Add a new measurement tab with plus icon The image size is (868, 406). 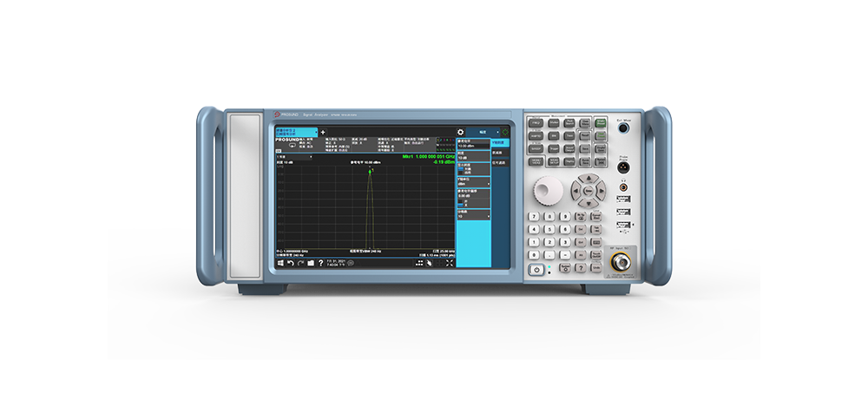[x=323, y=131]
